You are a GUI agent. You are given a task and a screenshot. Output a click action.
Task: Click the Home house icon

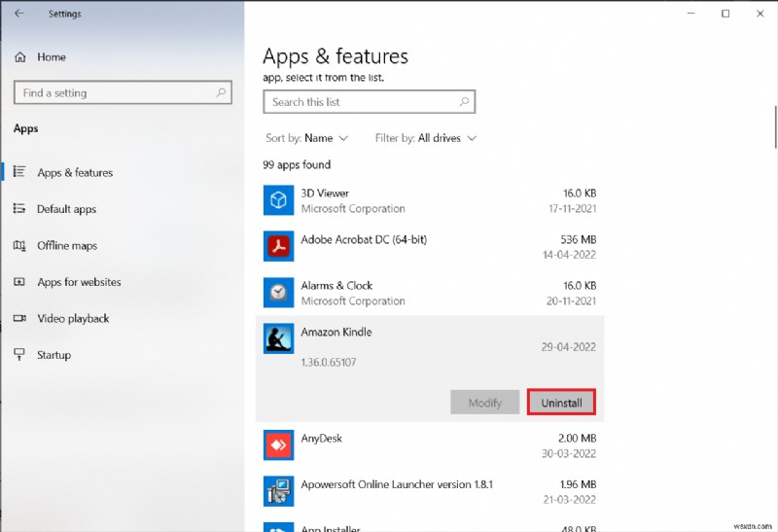[20, 57]
